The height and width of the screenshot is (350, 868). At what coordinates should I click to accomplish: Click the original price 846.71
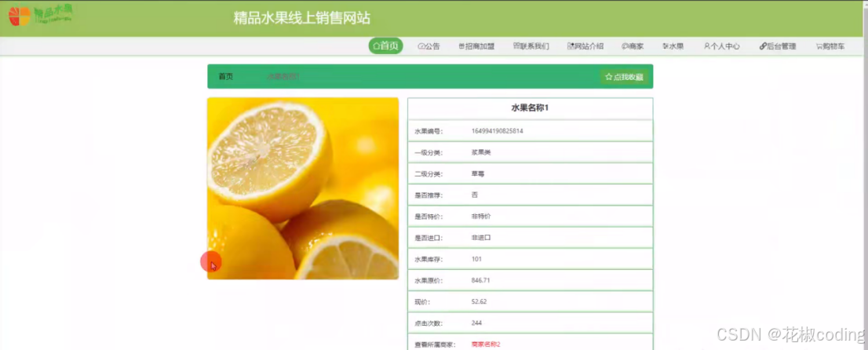[480, 280]
